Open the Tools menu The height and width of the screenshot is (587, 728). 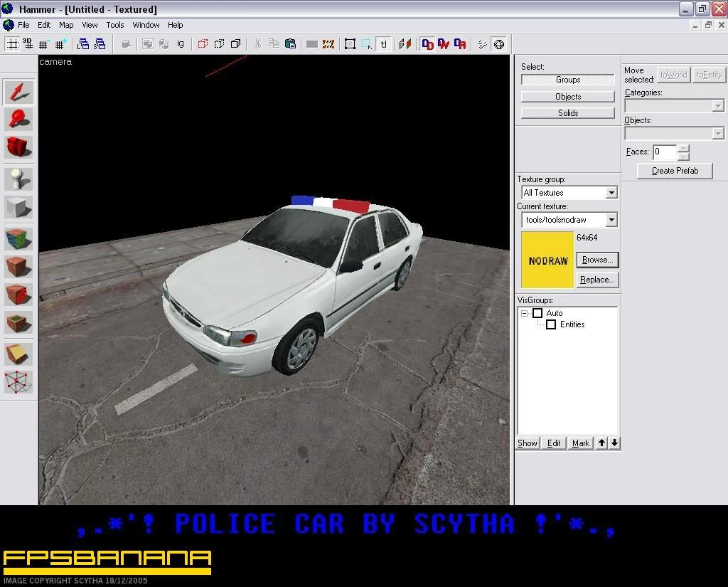click(114, 25)
